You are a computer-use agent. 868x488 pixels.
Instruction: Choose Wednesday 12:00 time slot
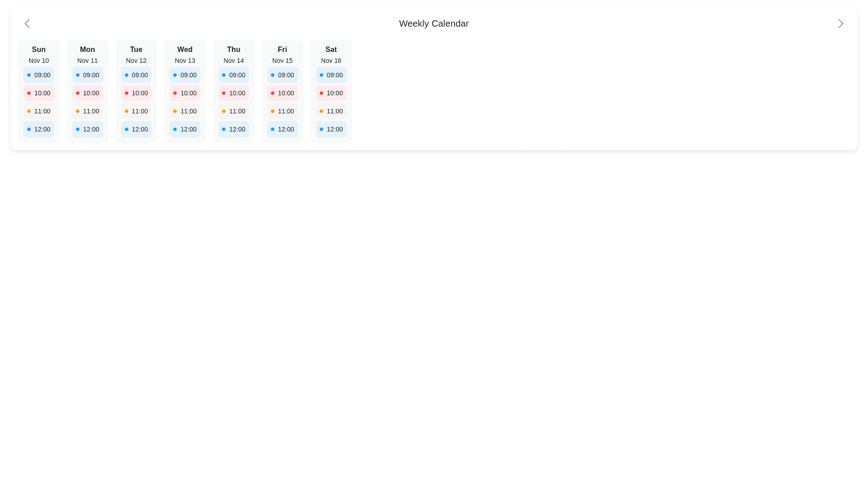point(184,129)
